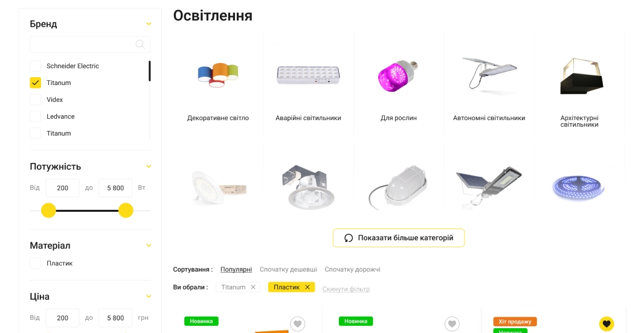
Task: Collapse the Потужність filter section
Action: click(149, 166)
